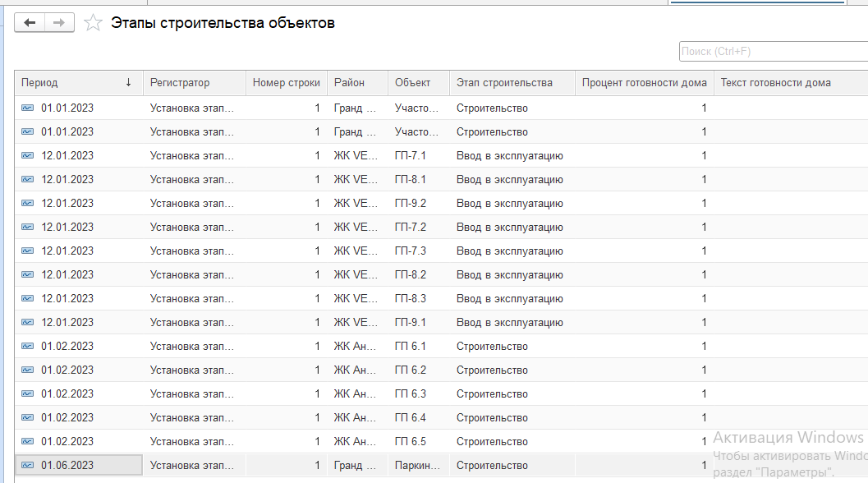The height and width of the screenshot is (483, 868).
Task: Click the record icon in ГП-9.1 row
Action: click(28, 323)
